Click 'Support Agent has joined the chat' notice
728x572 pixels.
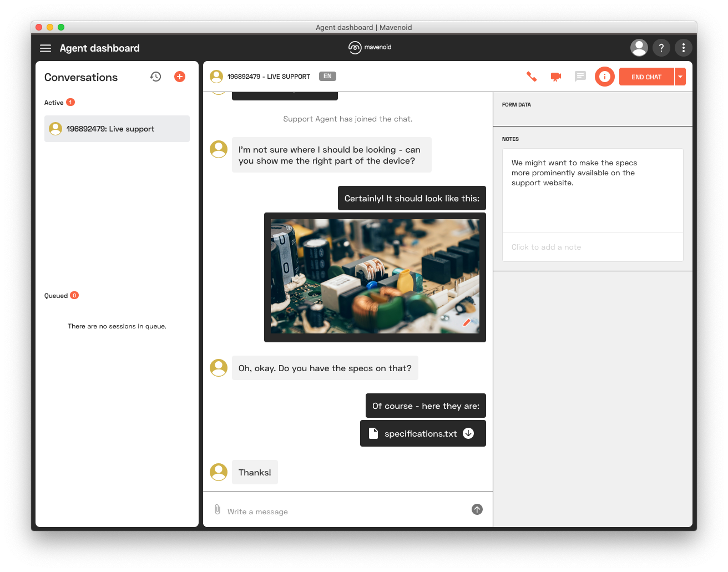[x=348, y=119]
